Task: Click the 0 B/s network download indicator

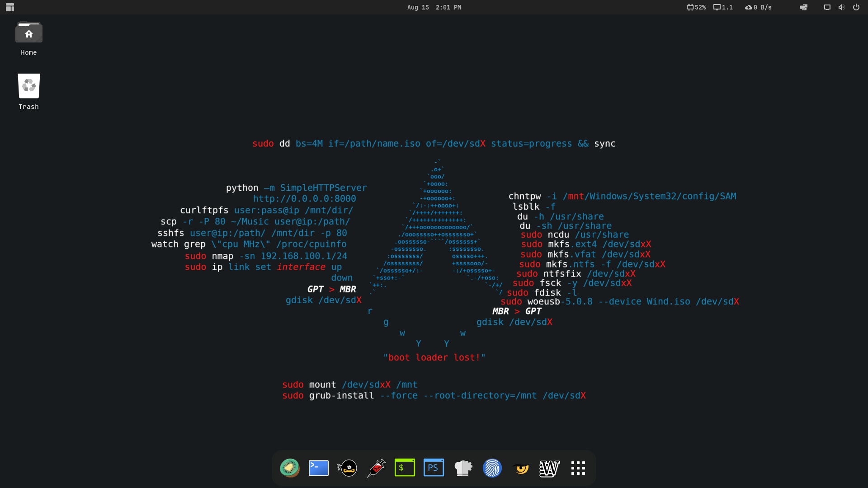Action: (x=758, y=7)
